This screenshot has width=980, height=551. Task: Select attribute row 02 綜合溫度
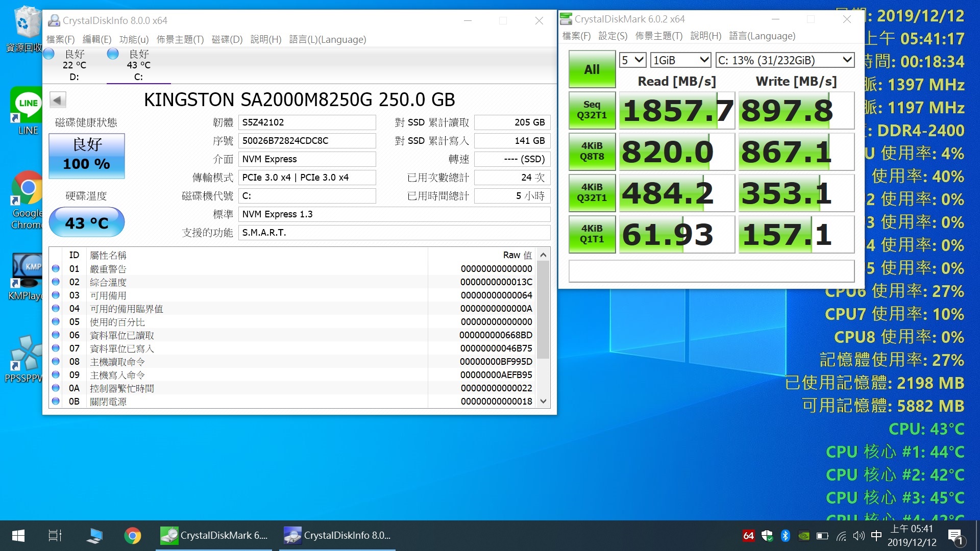[x=293, y=282]
